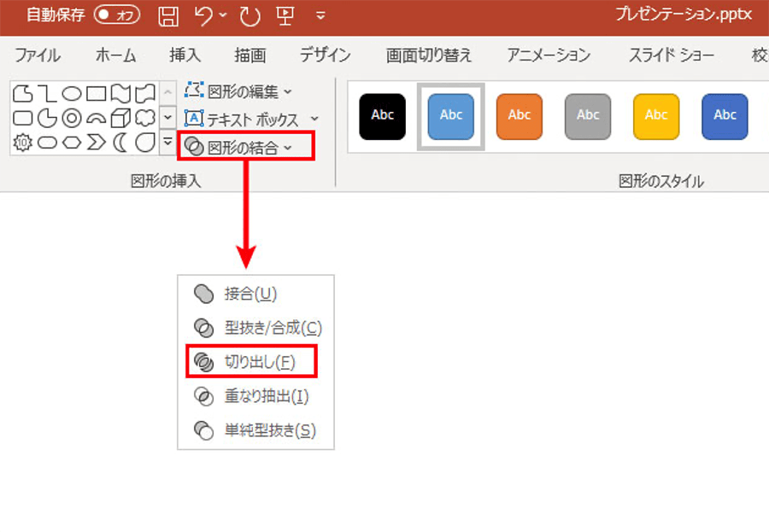Open the 画面切り替え tab
Image resolution: width=769 pixels, height=532 pixels.
point(429,55)
